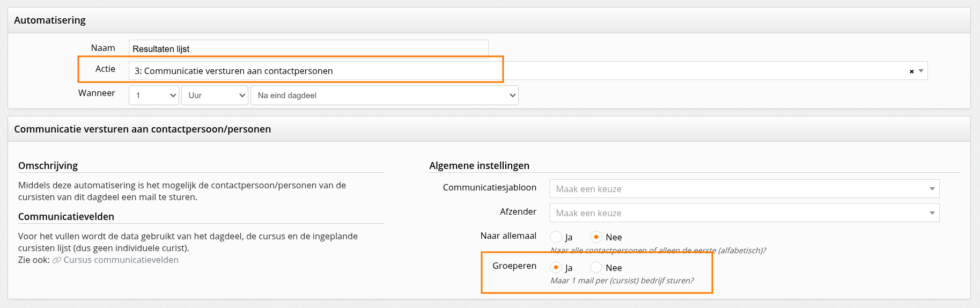Clear the Actie selection with the x icon
Screen dimensions: 980x308
[x=911, y=71]
